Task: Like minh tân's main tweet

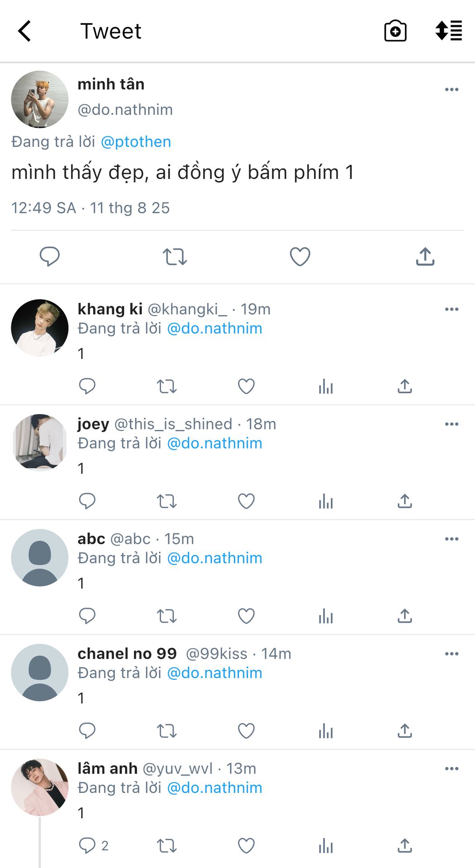Action: click(300, 256)
